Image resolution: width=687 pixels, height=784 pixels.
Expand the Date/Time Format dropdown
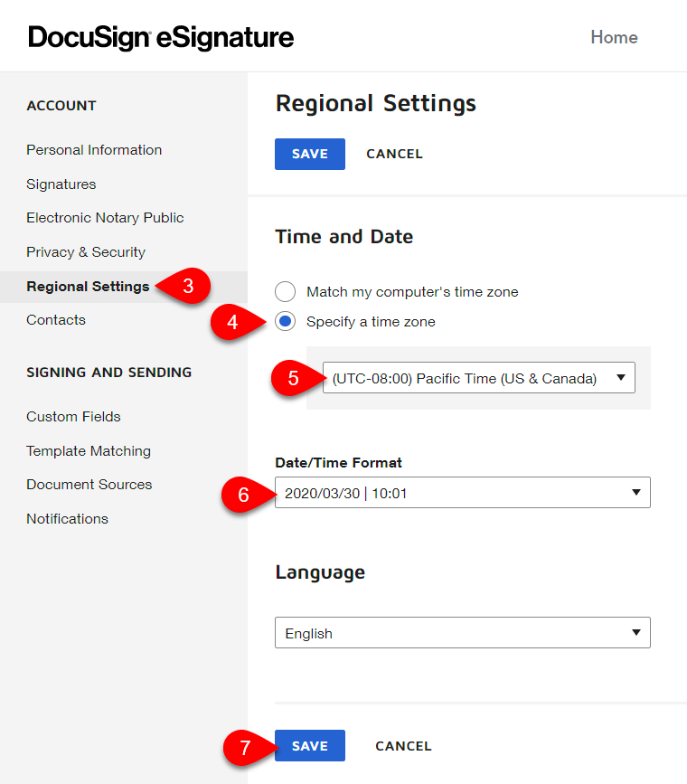tap(463, 493)
